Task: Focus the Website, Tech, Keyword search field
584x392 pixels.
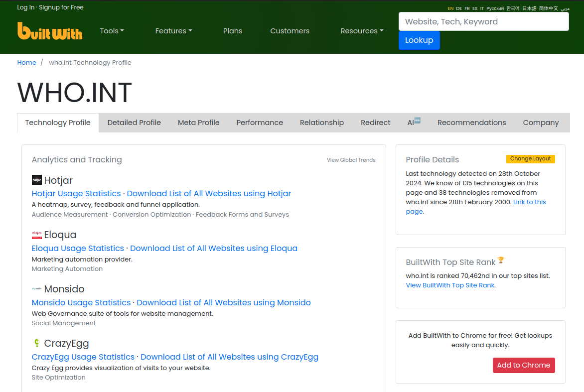Action: (483, 21)
